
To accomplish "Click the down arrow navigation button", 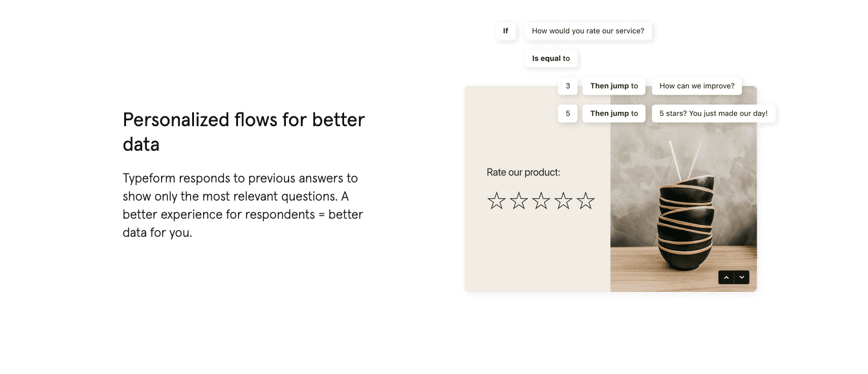I will coord(742,278).
